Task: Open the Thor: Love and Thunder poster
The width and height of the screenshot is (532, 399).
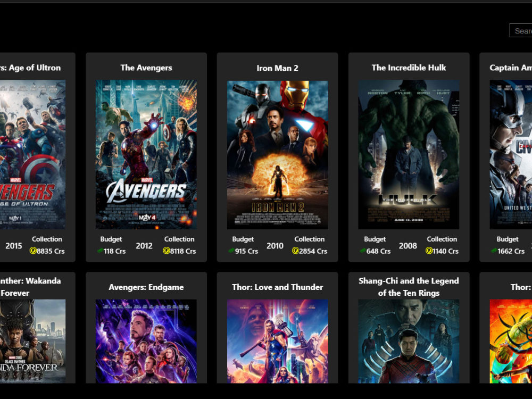Action: 278,342
